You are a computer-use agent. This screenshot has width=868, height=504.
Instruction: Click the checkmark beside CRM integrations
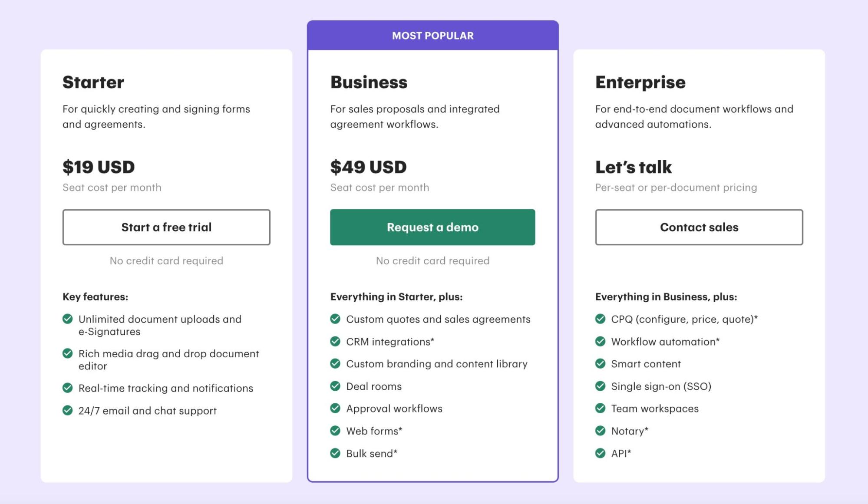335,342
